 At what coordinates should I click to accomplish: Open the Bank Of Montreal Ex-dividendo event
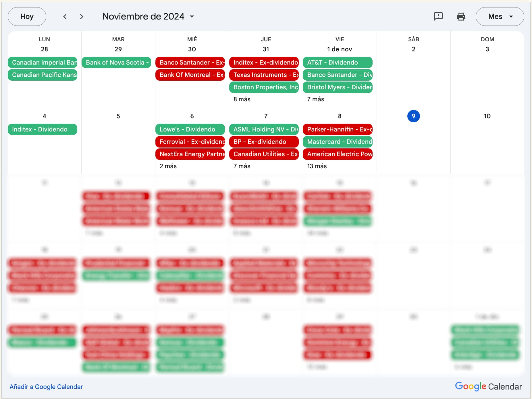tap(190, 75)
